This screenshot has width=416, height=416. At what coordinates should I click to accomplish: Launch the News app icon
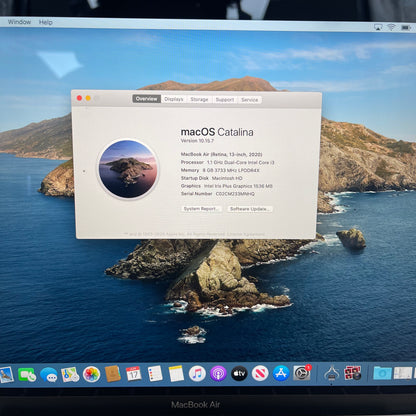[x=260, y=373]
